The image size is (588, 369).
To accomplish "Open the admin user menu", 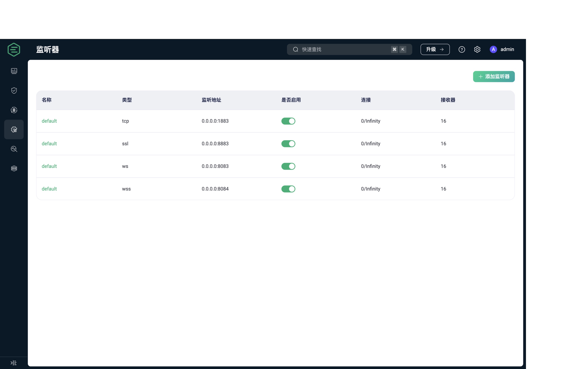I will pos(502,50).
